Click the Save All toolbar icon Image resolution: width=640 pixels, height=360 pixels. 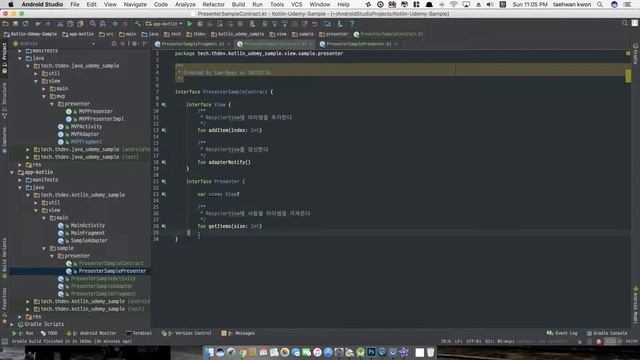click(16, 24)
